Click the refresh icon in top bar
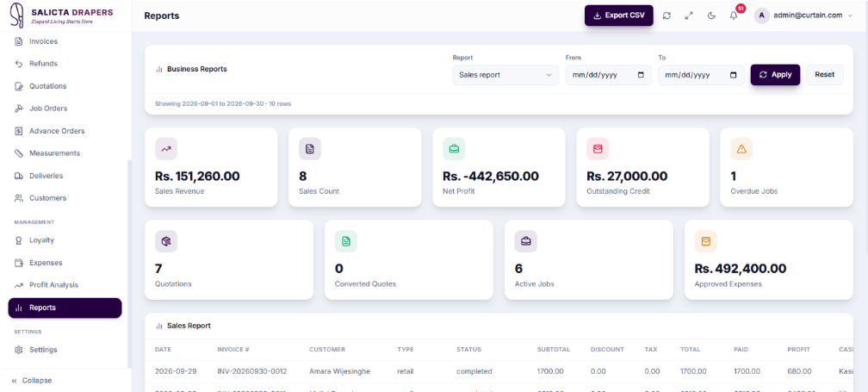The image size is (868, 392). tap(666, 16)
